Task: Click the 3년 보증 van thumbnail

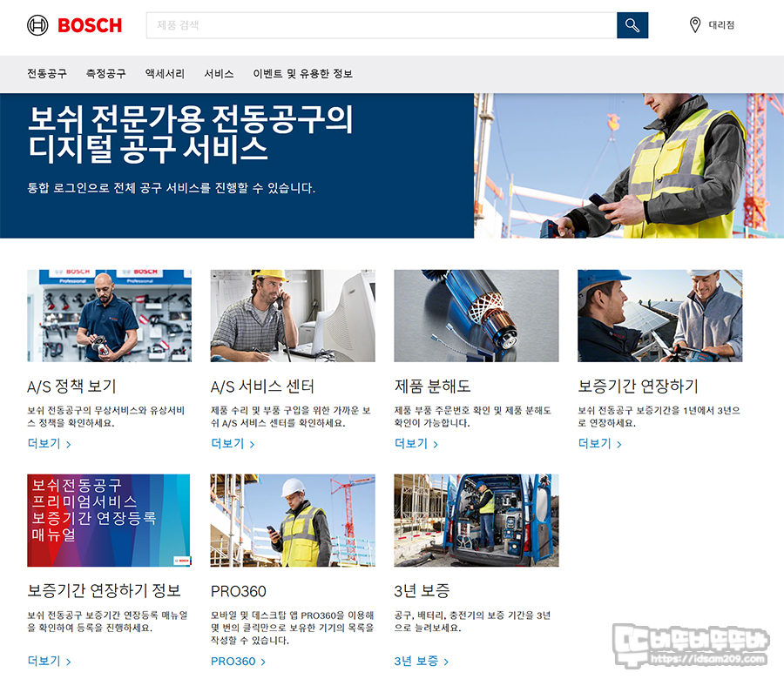Action: click(x=476, y=520)
